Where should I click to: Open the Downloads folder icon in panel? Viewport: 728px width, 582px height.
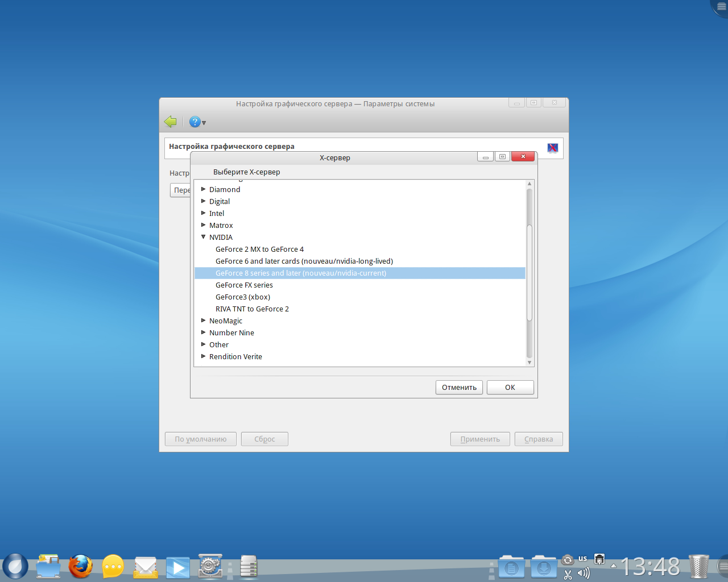[x=544, y=567]
